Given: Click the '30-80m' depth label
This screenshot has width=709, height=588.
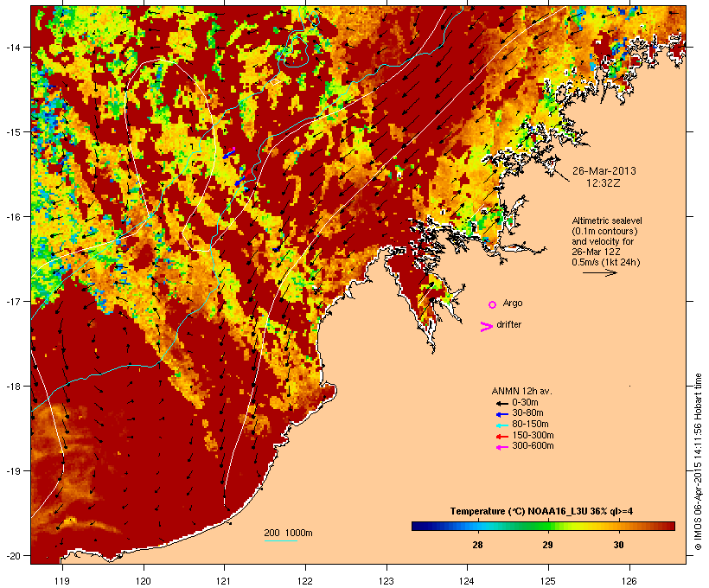Looking at the screenshot, I should tap(527, 413).
